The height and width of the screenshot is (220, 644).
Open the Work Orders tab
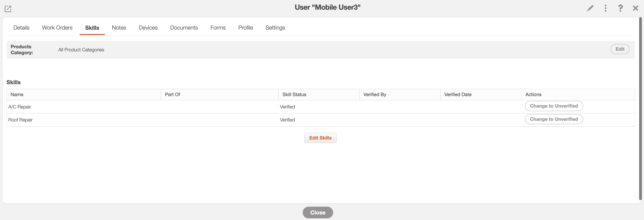coord(57,28)
